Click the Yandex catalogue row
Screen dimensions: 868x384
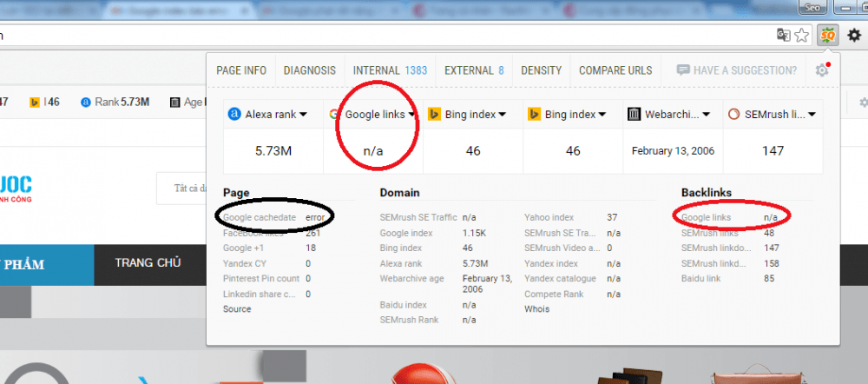pos(572,279)
